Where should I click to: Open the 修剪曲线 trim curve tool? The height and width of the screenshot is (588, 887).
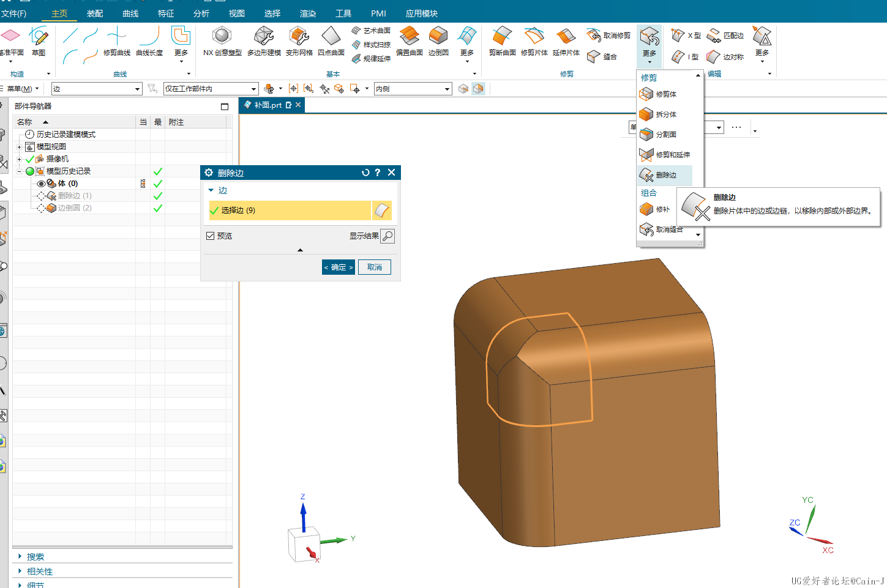(117, 41)
